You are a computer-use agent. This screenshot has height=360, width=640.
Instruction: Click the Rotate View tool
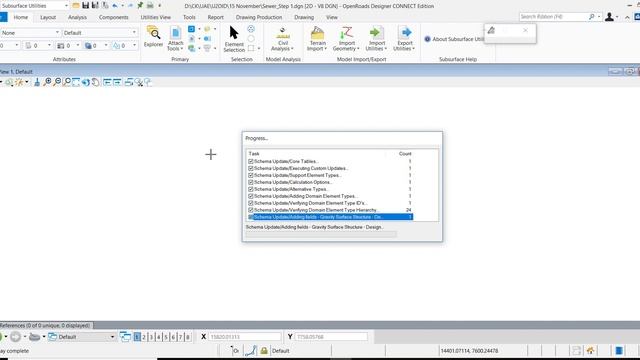pos(86,82)
